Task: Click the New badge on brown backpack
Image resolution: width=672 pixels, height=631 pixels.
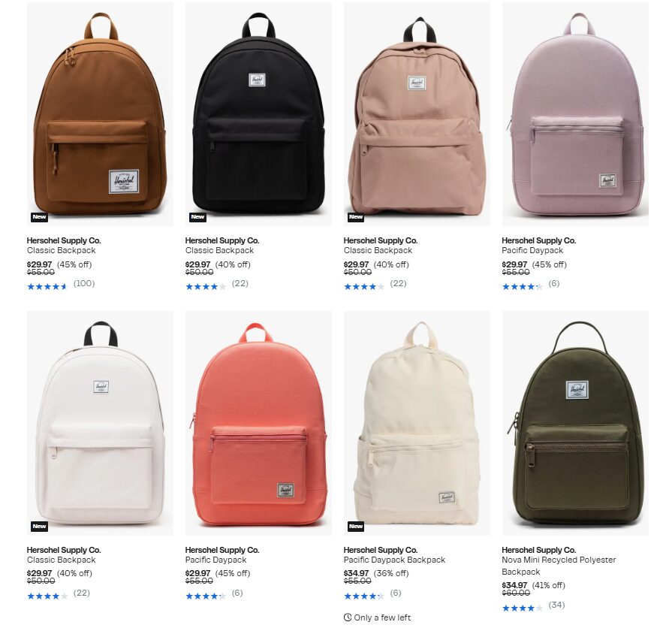Action: pos(39,217)
